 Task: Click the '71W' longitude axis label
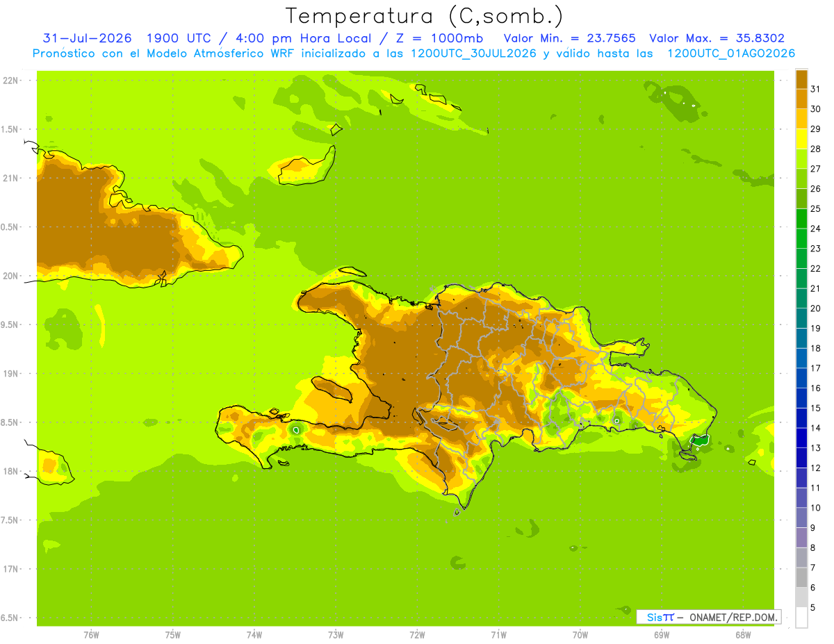(x=498, y=635)
